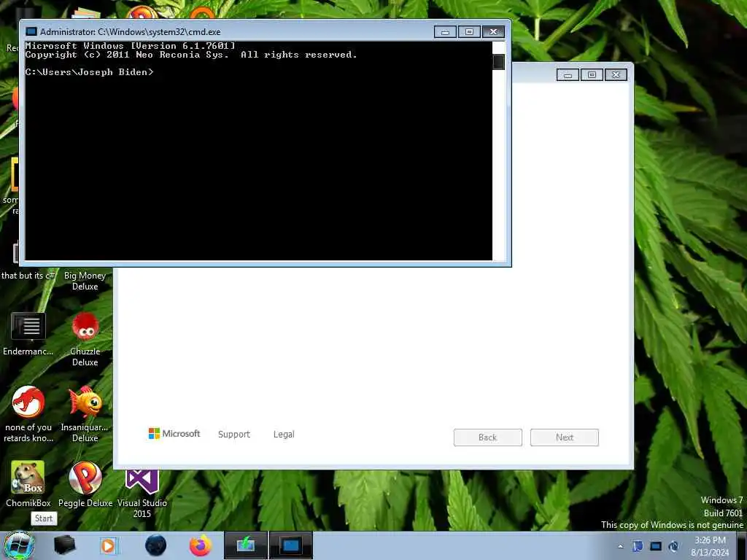Open the Endermanc... desktop icon
747x560 pixels.
[28, 334]
